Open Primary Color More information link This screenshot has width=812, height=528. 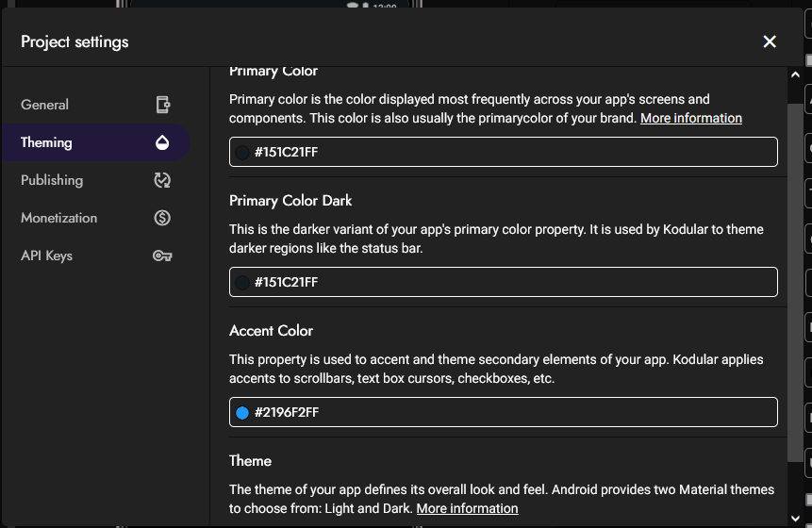tap(691, 119)
